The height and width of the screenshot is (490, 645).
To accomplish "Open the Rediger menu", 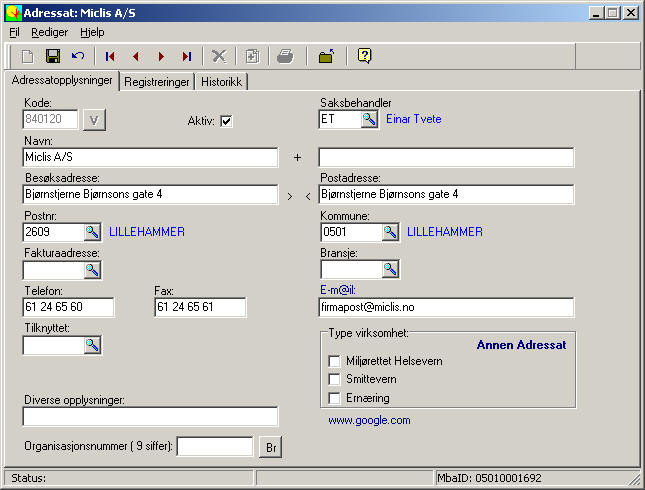I will pyautogui.click(x=49, y=32).
